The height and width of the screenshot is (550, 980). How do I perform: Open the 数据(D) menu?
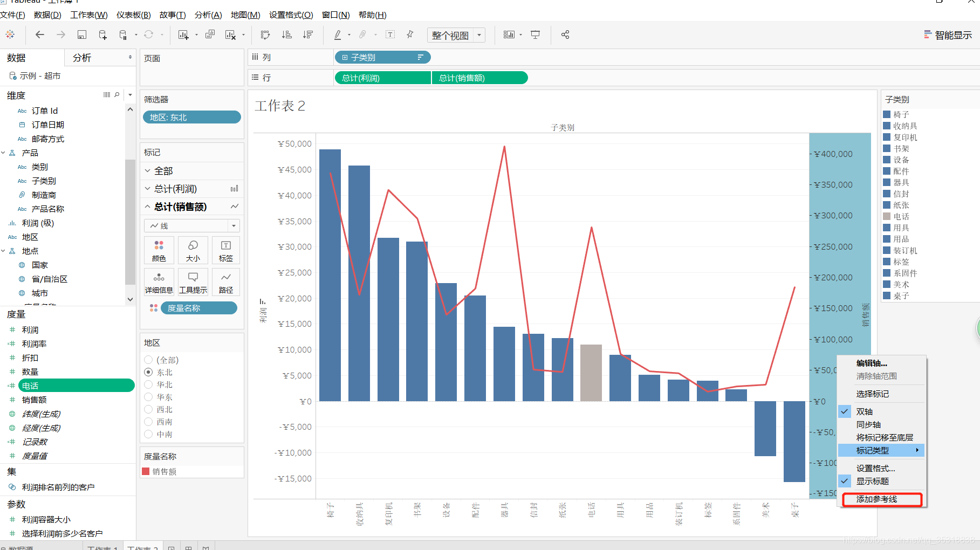pos(47,15)
